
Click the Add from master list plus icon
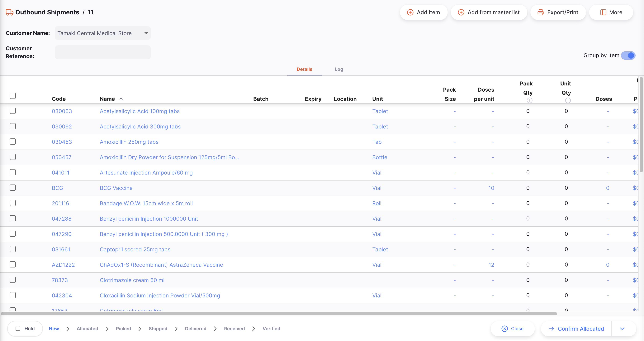click(x=461, y=12)
